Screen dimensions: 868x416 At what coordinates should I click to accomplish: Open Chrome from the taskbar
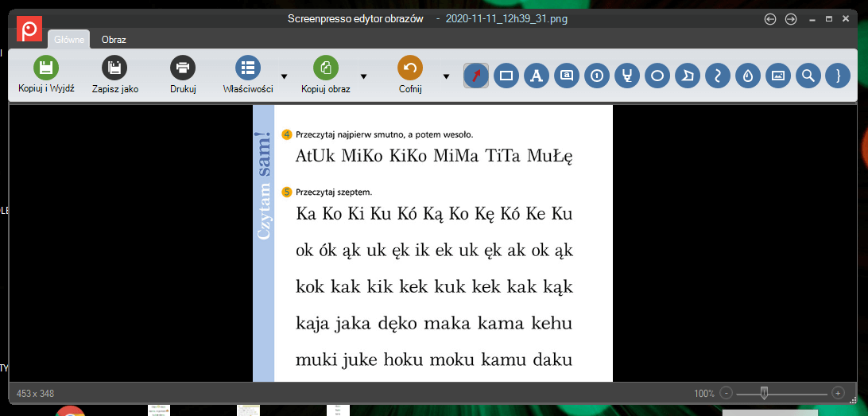pos(70,411)
